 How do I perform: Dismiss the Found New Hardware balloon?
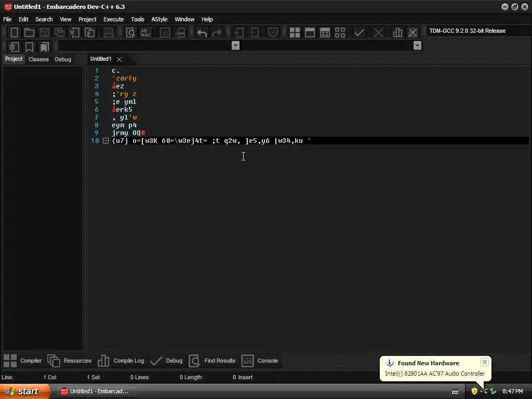(x=485, y=362)
